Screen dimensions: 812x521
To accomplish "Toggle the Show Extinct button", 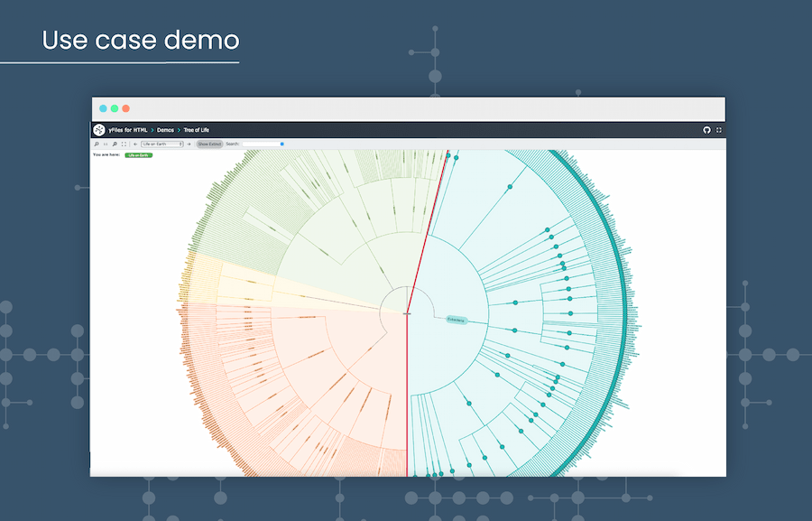I will (209, 144).
